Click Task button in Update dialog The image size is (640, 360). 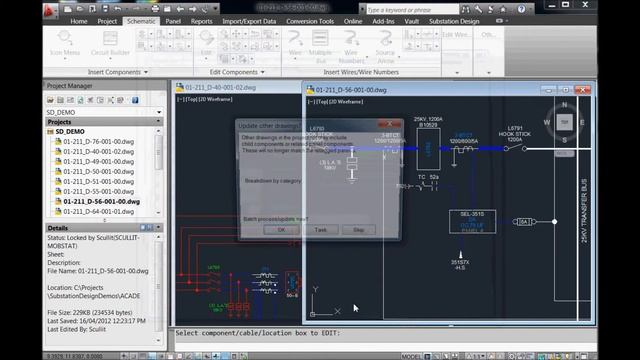tap(320, 230)
